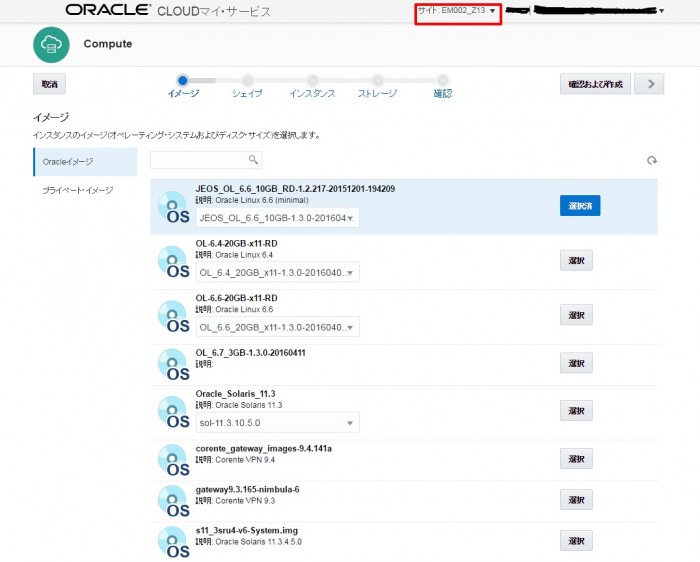Click 選択 button for corente_gateway_images-9.4.141a
700x562 pixels.
click(576, 459)
